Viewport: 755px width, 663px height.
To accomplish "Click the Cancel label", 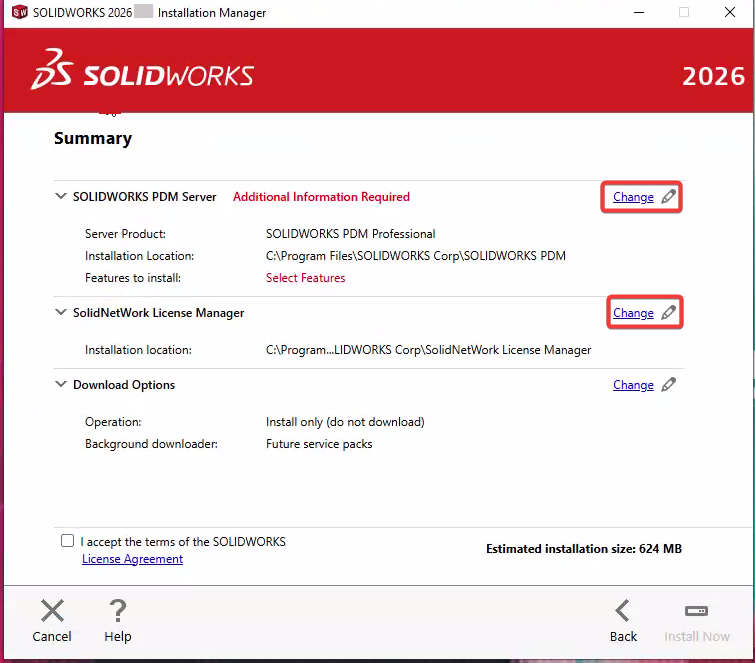I will [52, 637].
